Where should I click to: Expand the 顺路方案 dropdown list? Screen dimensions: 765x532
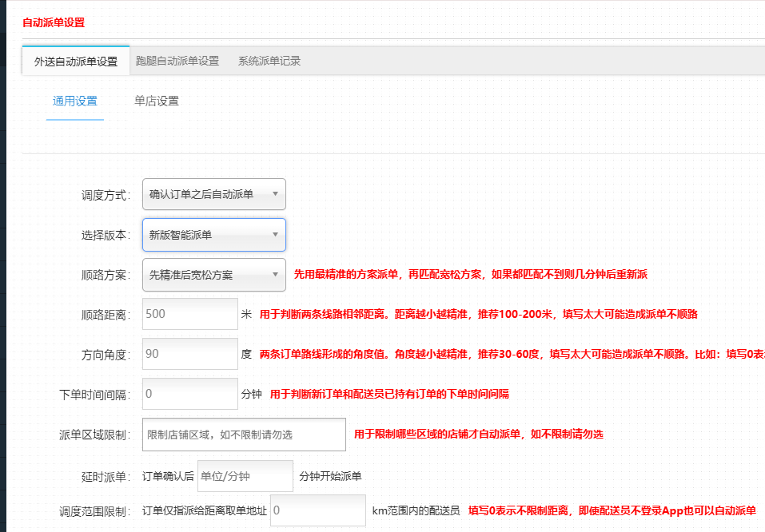[213, 275]
